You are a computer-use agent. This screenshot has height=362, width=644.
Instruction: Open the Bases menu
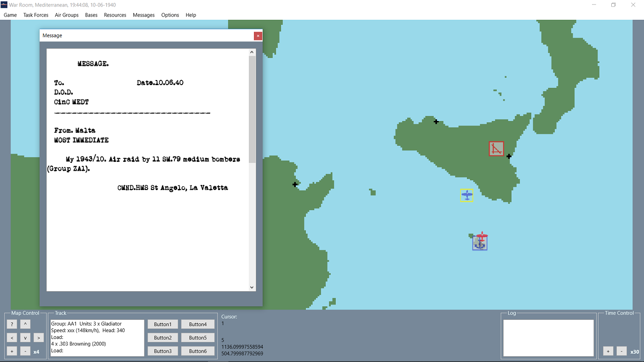pyautogui.click(x=91, y=15)
